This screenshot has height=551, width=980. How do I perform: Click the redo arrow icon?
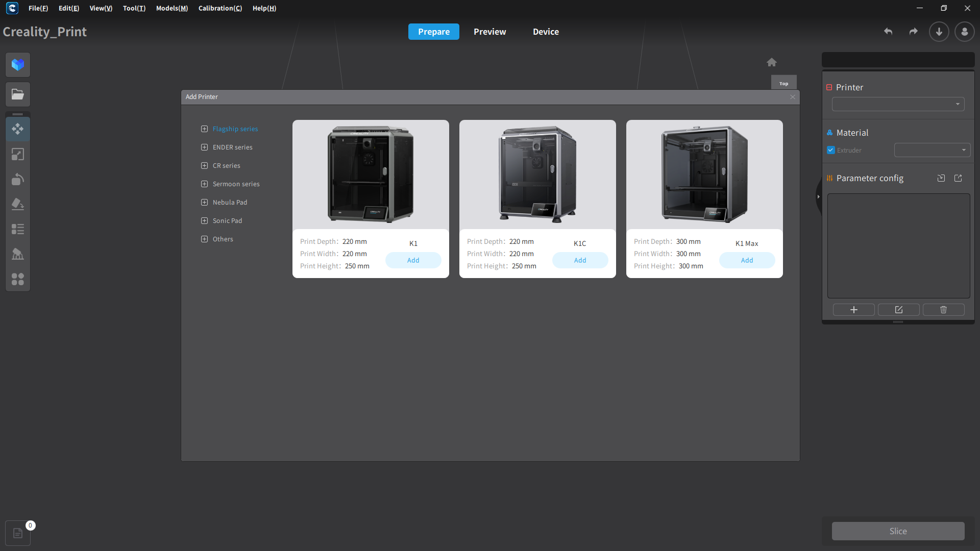[x=914, y=32]
